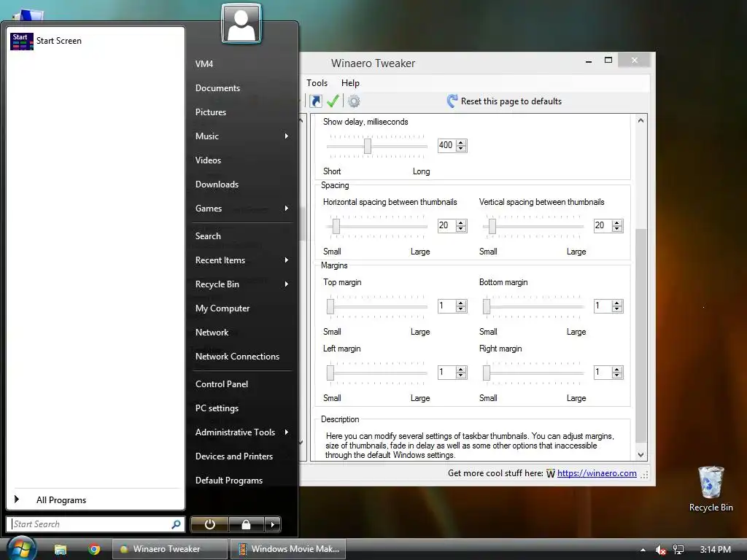Click the taskbar clock showing 3:14 PM

point(715,550)
